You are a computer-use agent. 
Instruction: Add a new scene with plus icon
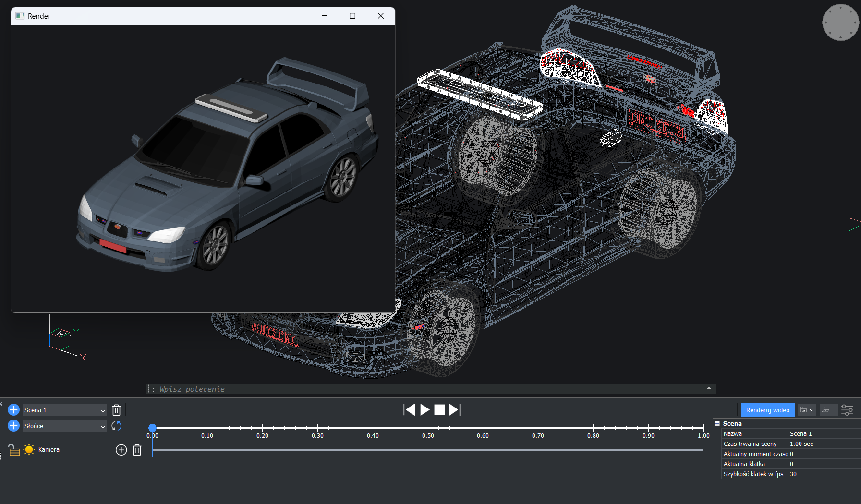coord(14,410)
